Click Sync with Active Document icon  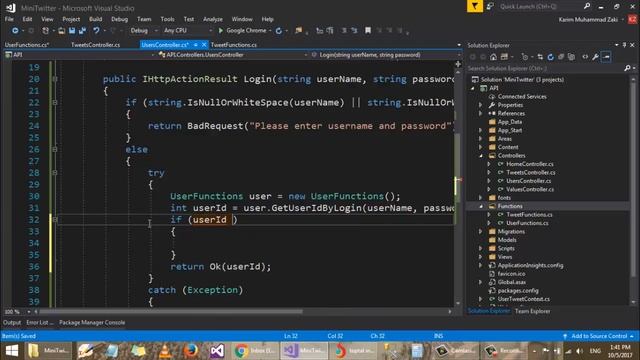[x=540, y=57]
